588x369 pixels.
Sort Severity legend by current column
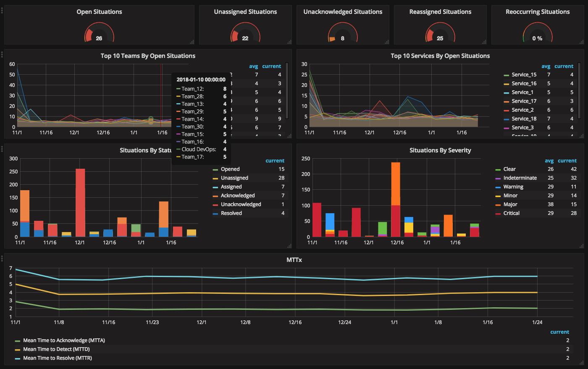point(567,161)
